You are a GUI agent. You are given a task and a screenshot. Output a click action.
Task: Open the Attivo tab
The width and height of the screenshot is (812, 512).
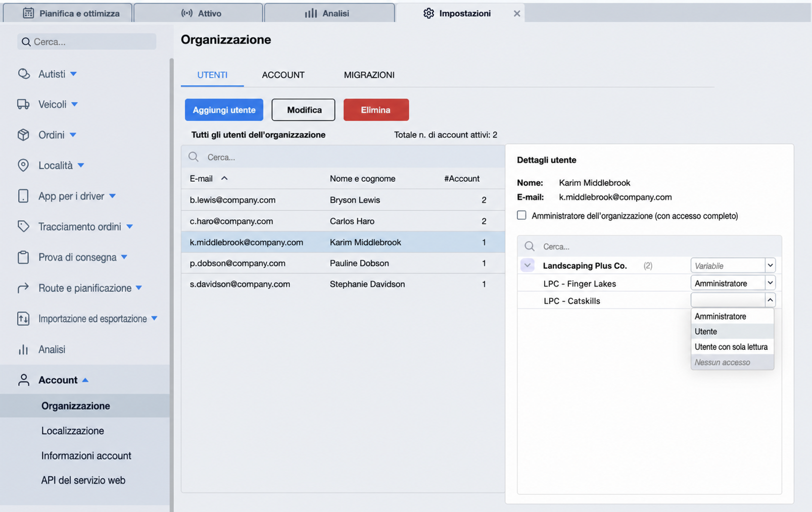coord(198,13)
